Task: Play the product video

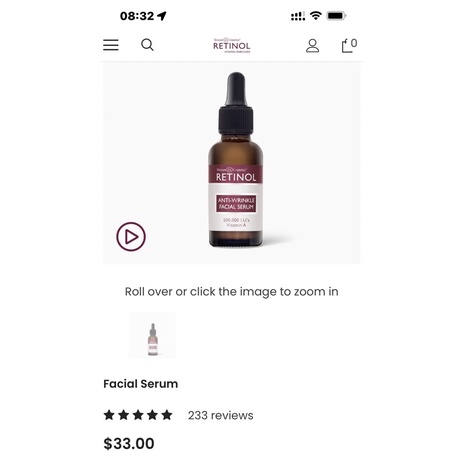Action: click(131, 236)
